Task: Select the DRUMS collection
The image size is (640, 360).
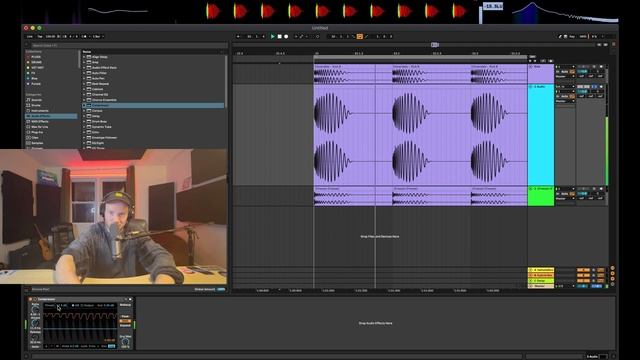Action: coord(36,62)
